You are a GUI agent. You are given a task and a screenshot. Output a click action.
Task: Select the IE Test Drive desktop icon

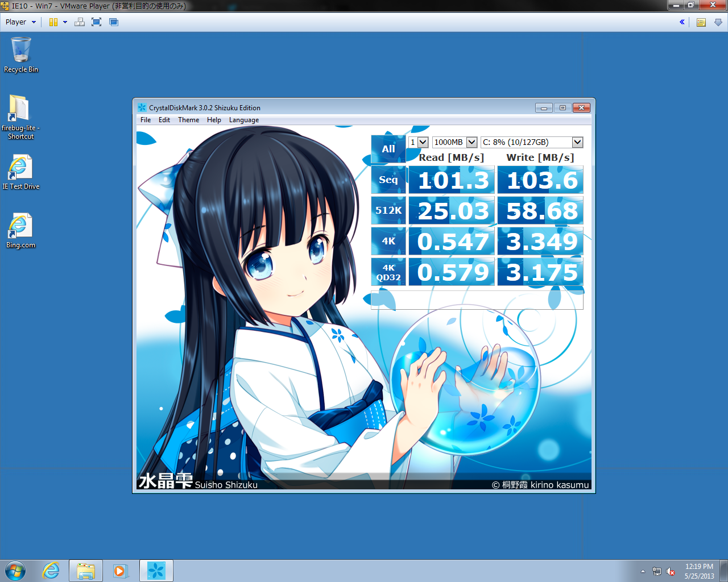point(21,172)
